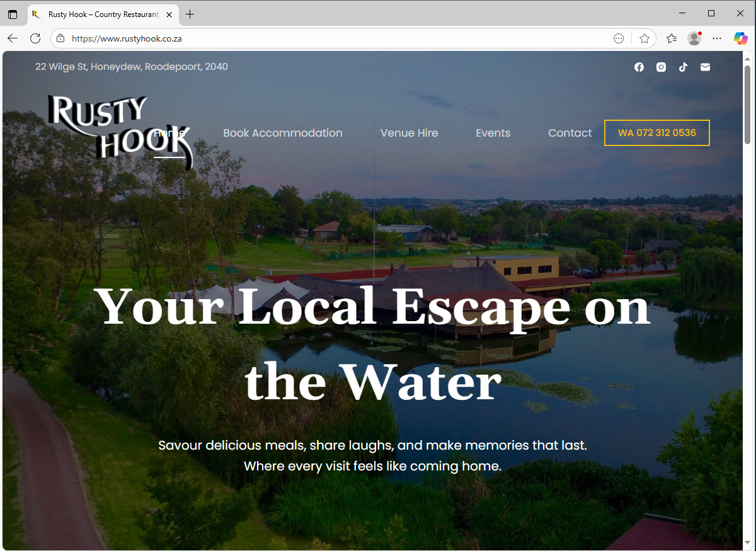Click the 'Savour delicious meals' tagline text
756x551 pixels.
(x=372, y=456)
